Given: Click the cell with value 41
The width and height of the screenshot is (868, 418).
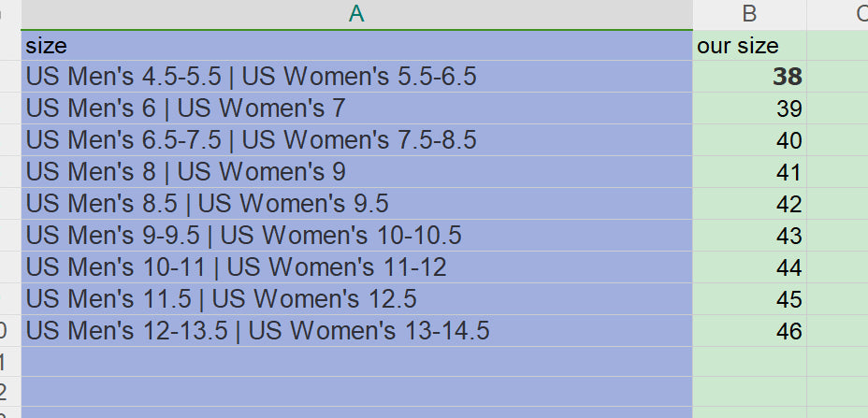Looking at the screenshot, I should (748, 172).
